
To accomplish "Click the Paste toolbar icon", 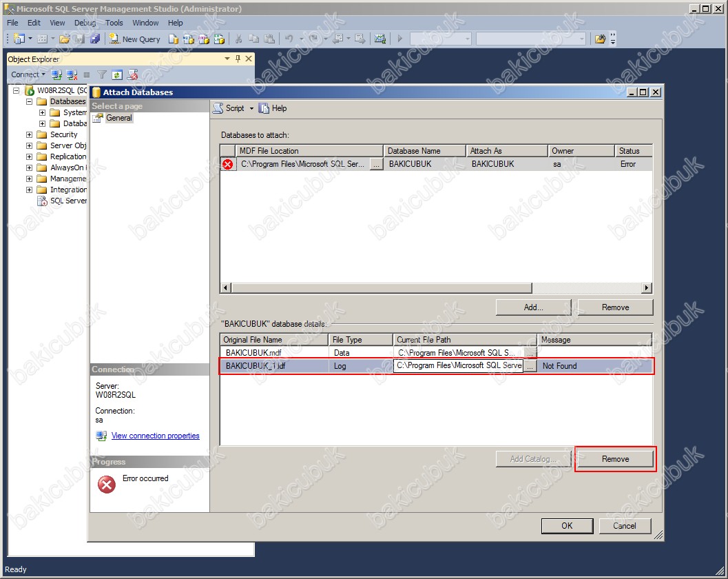I will click(x=269, y=39).
